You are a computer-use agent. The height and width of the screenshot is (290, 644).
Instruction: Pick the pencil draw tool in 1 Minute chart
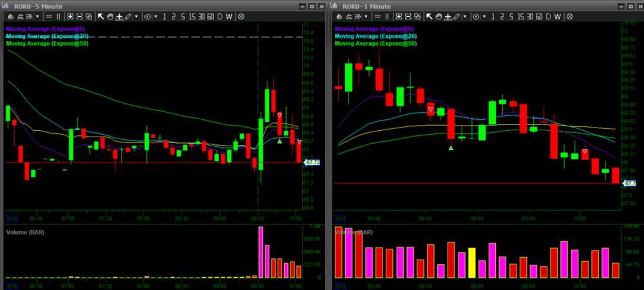(x=456, y=16)
